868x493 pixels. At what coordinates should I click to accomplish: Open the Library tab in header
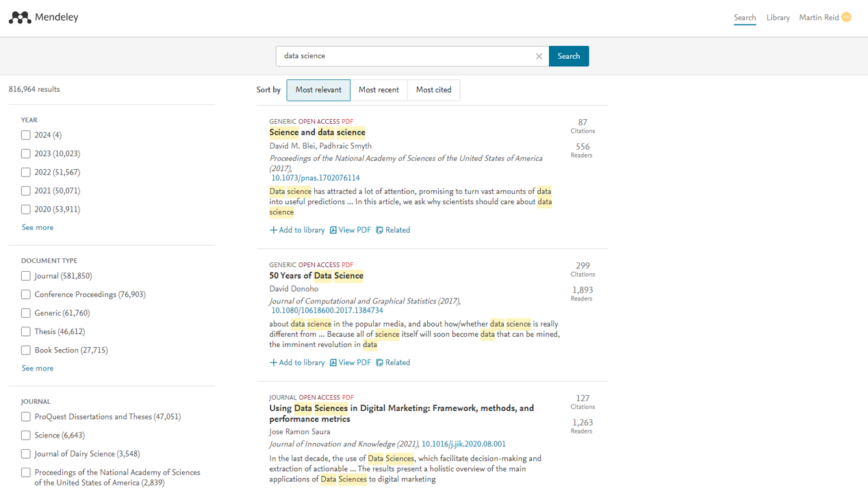778,18
